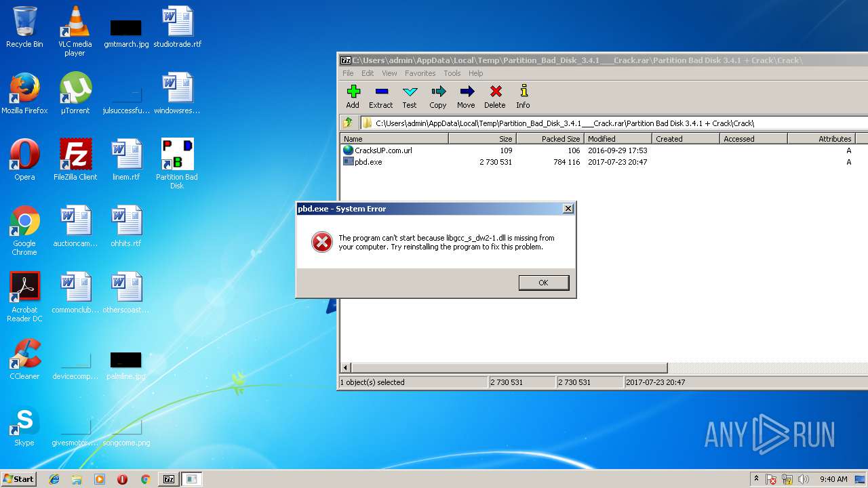Open the Help menu in 7-Zip

coord(476,73)
